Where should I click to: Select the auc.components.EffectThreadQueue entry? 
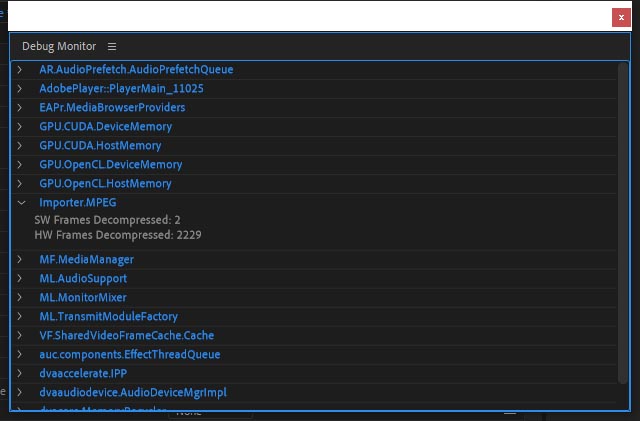[x=130, y=354]
